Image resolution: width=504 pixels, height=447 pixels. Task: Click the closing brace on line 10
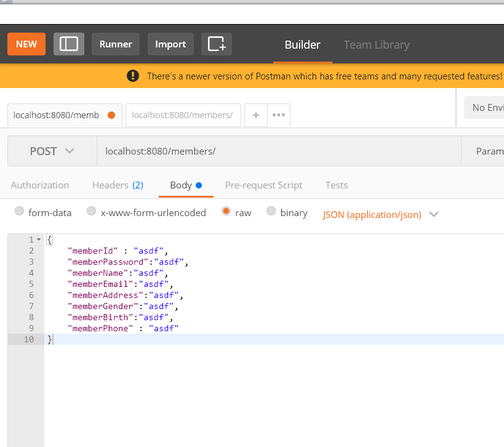[49, 340]
